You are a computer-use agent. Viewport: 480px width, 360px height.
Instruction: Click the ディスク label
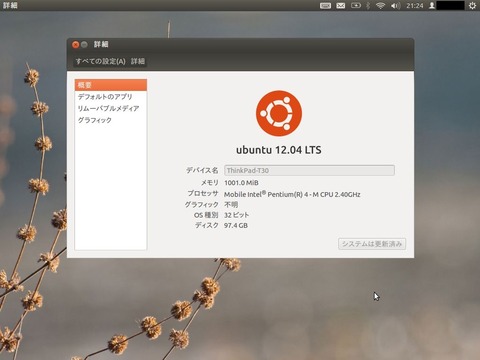(207, 226)
